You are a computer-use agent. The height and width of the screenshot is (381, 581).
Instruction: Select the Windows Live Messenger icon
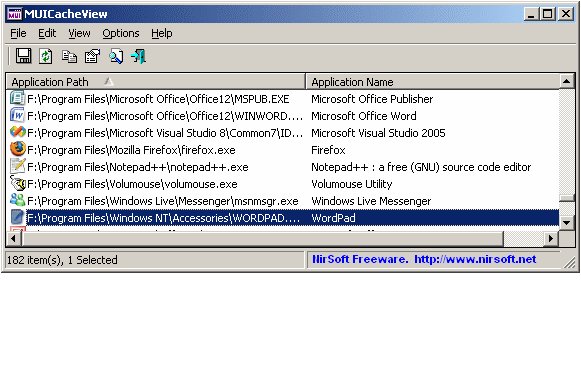click(17, 201)
